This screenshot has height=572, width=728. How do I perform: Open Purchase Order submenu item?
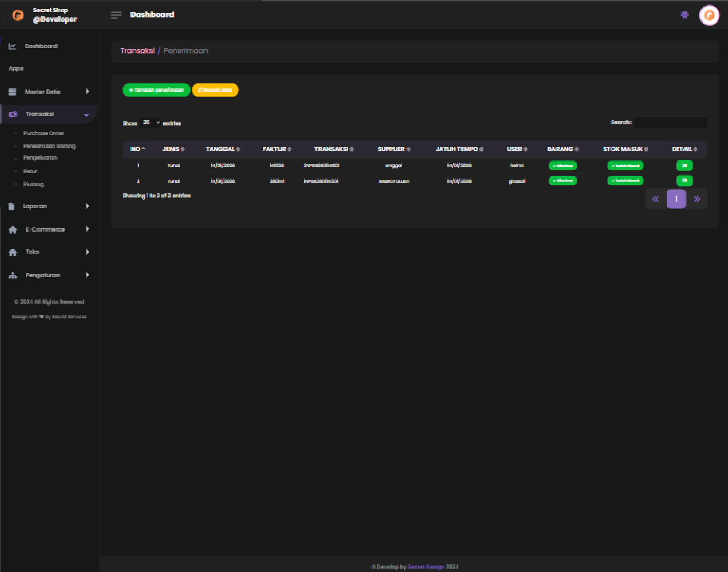point(44,133)
